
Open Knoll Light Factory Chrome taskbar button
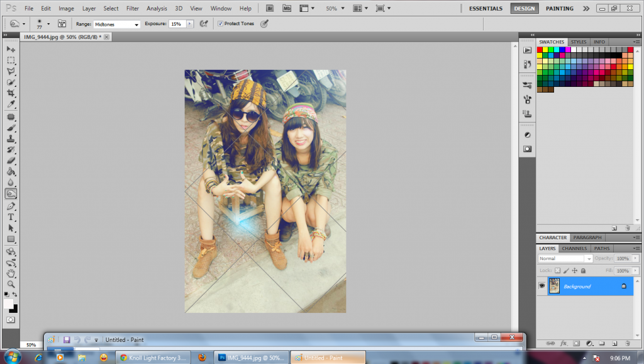153,358
